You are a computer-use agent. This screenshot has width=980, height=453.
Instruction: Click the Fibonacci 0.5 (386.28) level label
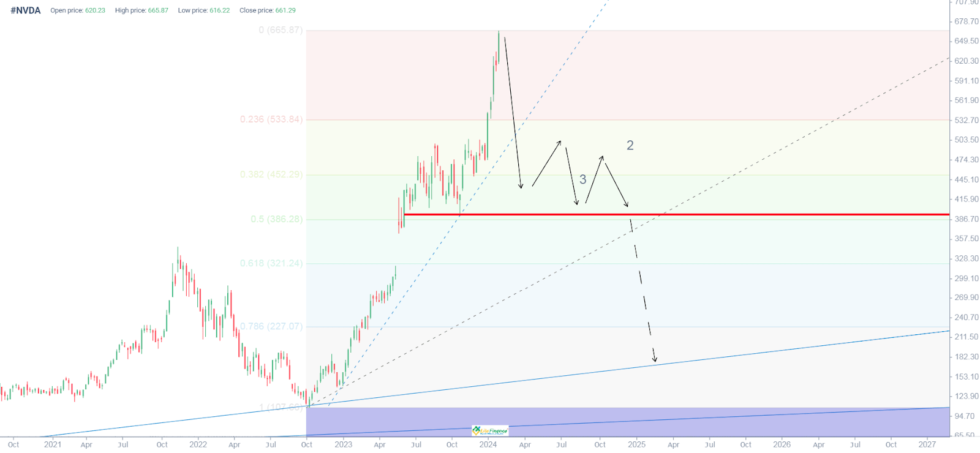point(277,219)
